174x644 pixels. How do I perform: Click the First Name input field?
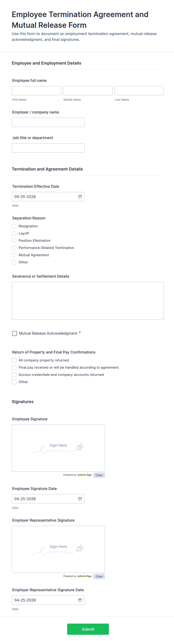pos(36,90)
